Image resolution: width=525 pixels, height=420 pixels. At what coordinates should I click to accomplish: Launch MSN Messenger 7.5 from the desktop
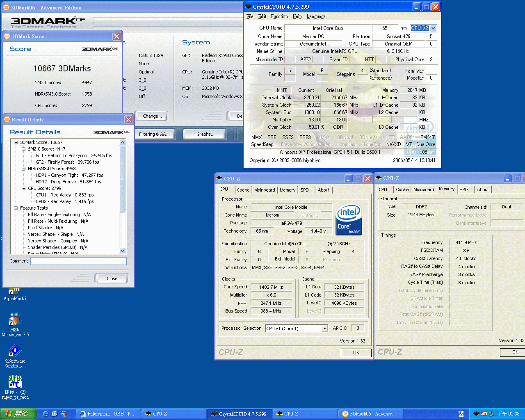pyautogui.click(x=15, y=325)
